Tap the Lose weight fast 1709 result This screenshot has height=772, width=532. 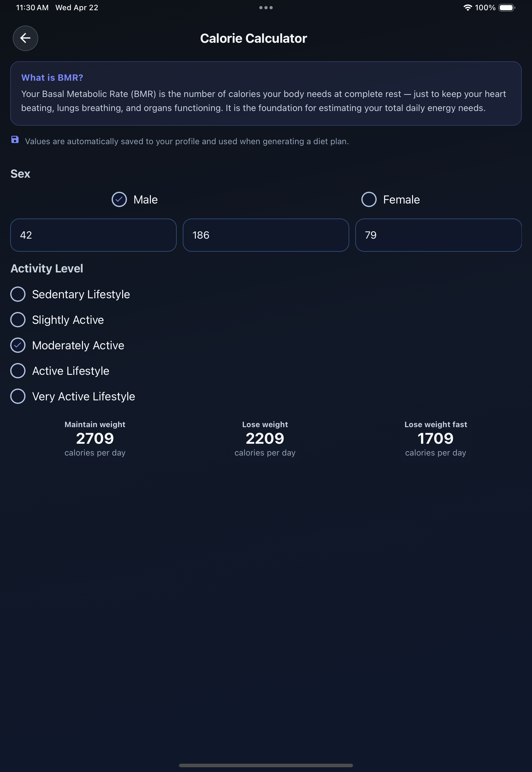tap(435, 438)
